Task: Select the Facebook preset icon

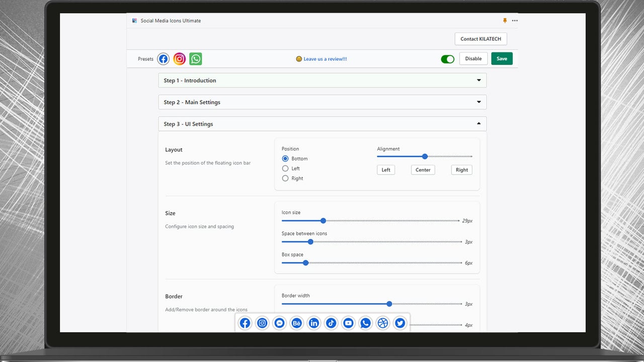Action: click(163, 59)
